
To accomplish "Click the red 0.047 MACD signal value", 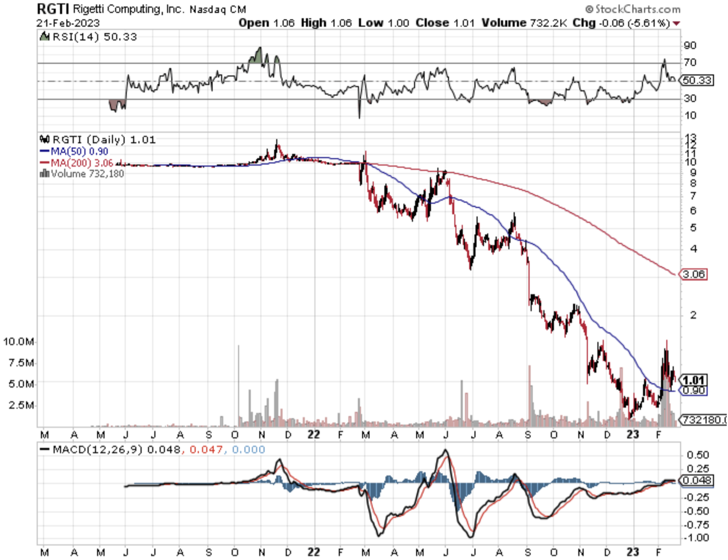I will pyautogui.click(x=206, y=450).
